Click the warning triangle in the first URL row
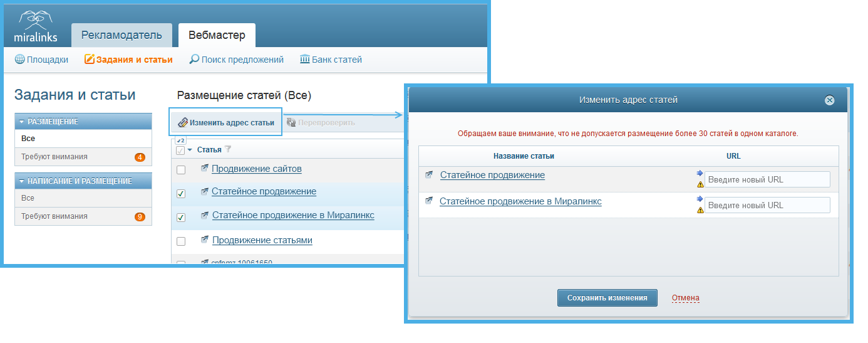 [700, 184]
